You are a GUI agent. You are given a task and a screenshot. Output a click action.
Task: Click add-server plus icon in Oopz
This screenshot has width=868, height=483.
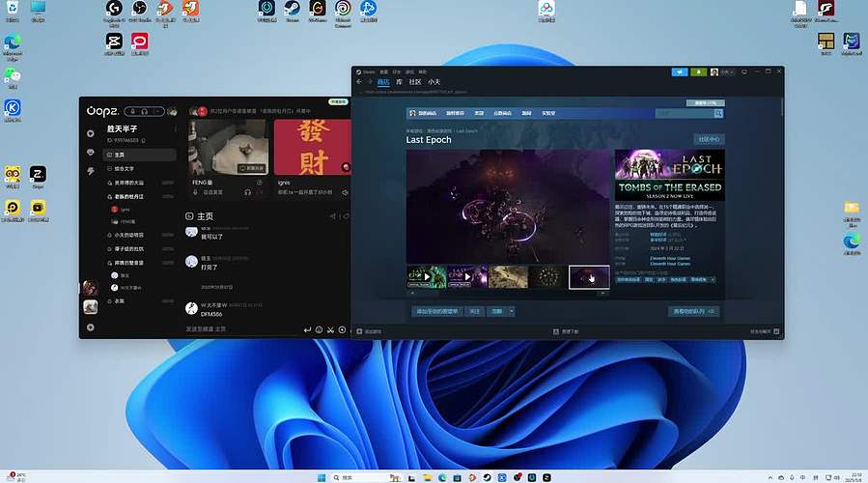(90, 327)
